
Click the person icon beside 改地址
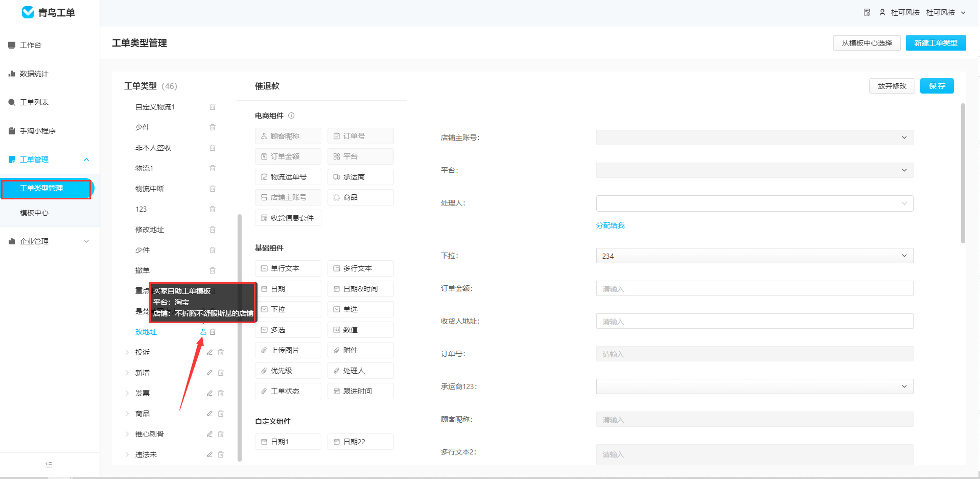pyautogui.click(x=203, y=332)
